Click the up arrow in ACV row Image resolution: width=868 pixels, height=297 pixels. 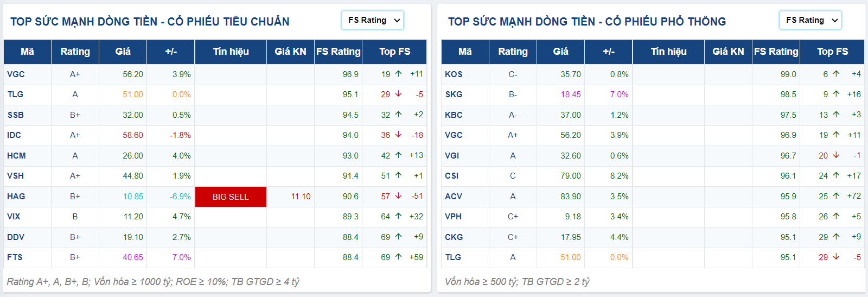click(x=836, y=196)
